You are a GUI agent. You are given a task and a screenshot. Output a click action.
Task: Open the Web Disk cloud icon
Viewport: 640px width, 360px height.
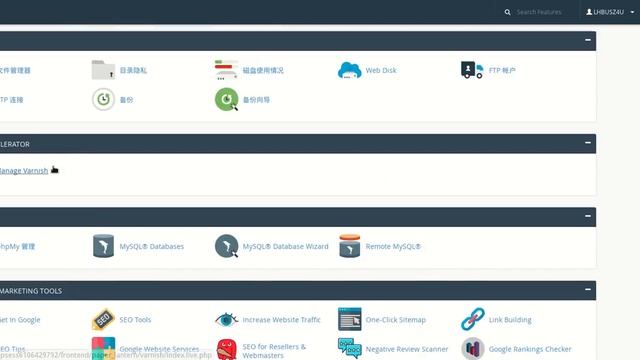pos(349,70)
